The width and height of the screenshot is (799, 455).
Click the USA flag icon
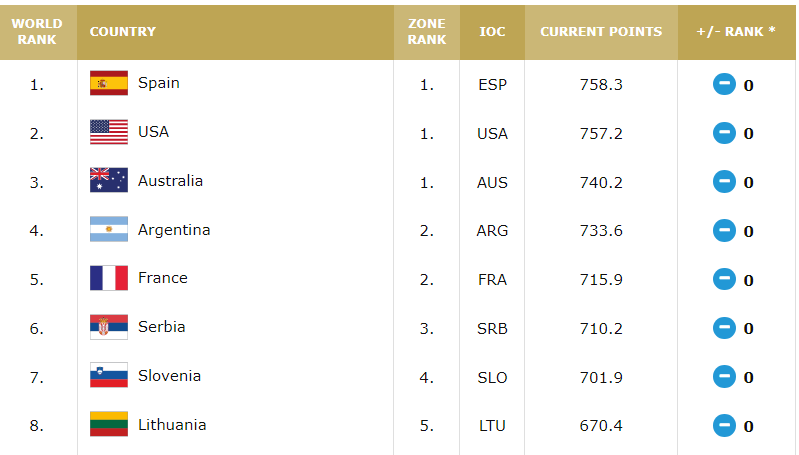(x=109, y=132)
